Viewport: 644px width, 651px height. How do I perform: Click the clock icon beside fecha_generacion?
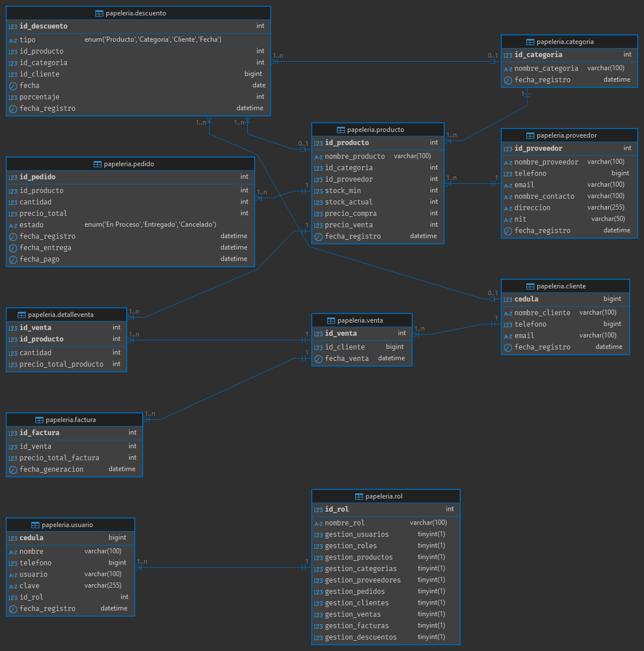coord(13,470)
